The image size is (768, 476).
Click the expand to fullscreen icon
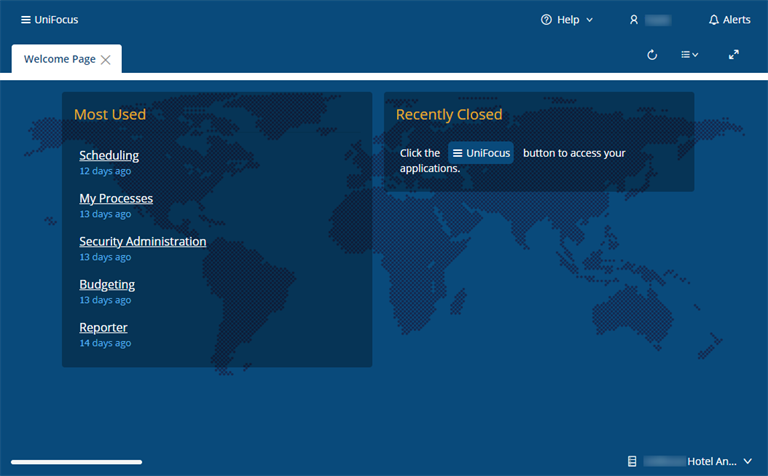pyautogui.click(x=734, y=55)
